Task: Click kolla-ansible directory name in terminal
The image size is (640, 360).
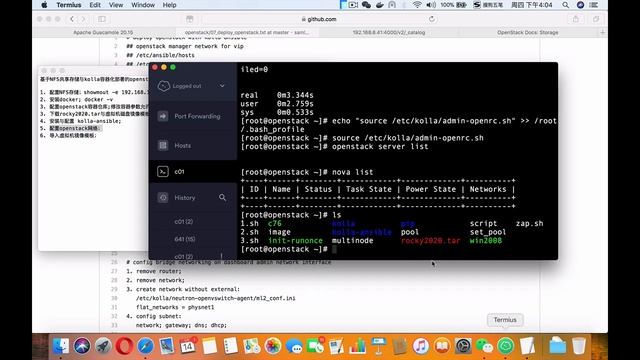Action: pos(362,232)
